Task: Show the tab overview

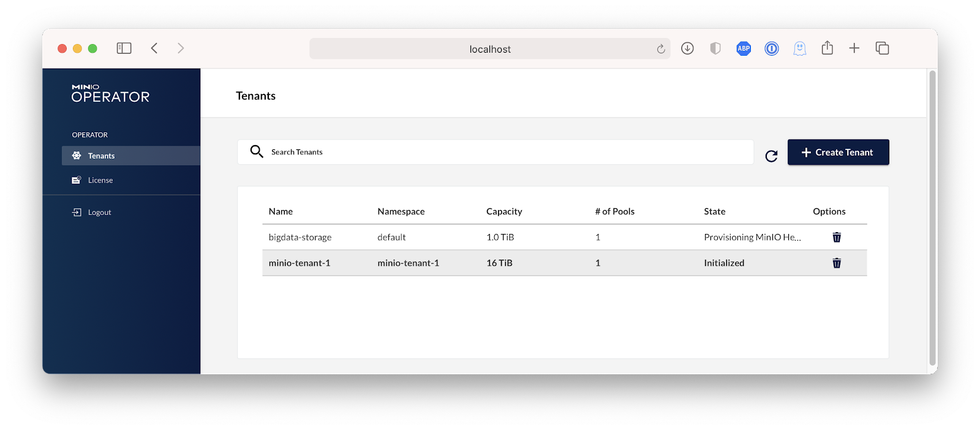Action: (x=882, y=48)
